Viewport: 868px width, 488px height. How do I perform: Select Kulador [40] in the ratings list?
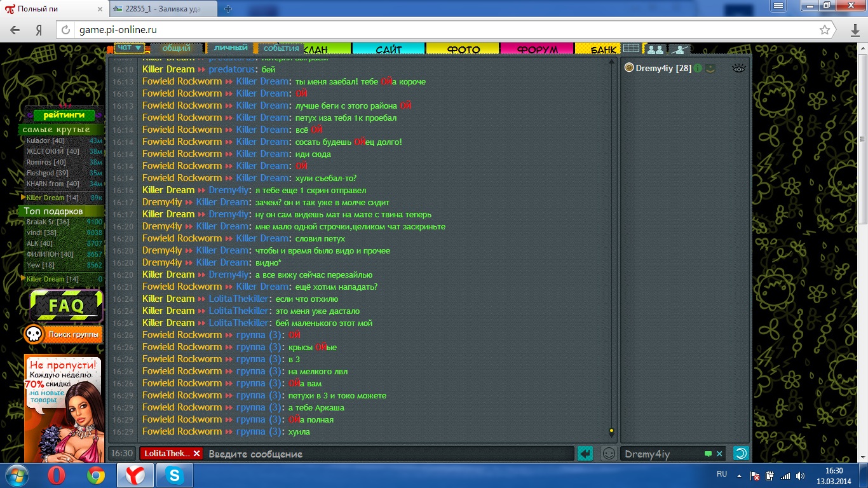[46, 140]
